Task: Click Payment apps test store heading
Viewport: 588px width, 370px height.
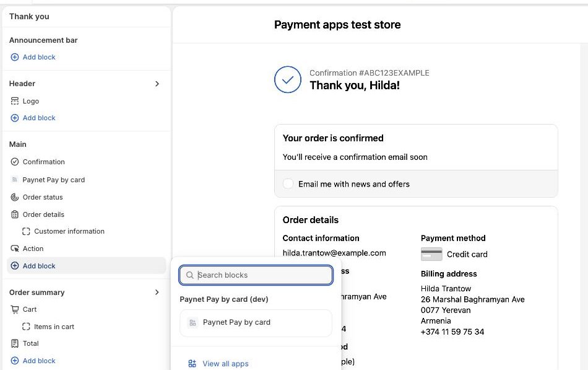Action: click(x=337, y=25)
